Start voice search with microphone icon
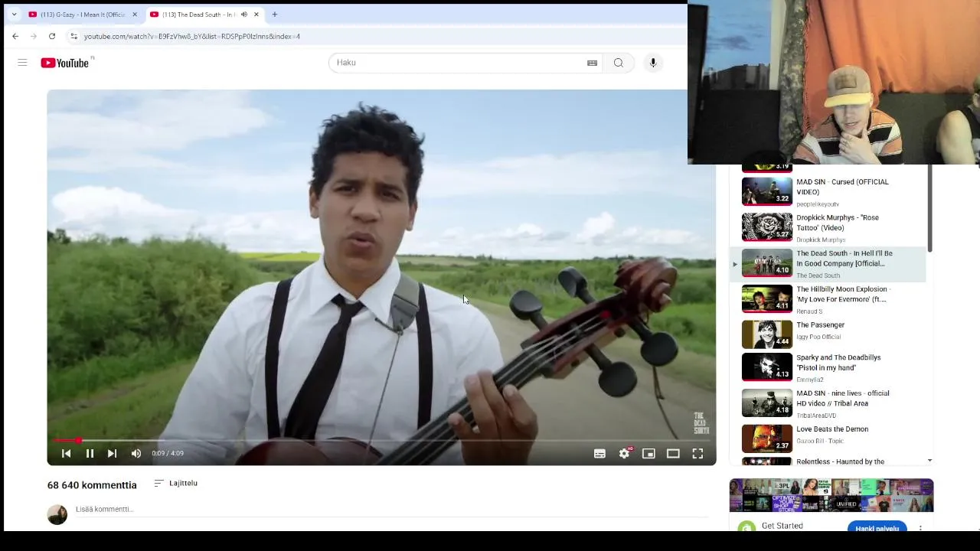This screenshot has width=980, height=551. point(653,63)
